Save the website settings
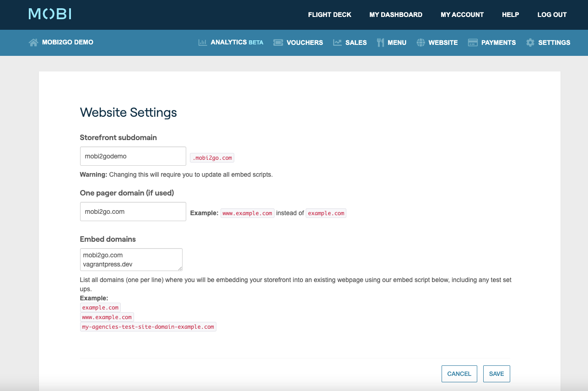Image resolution: width=588 pixels, height=391 pixels. tap(496, 374)
